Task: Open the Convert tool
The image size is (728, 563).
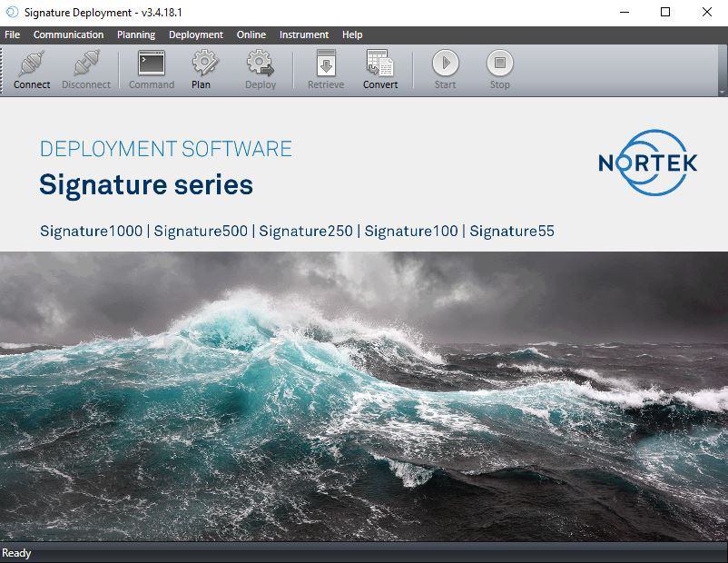Action: [x=380, y=64]
